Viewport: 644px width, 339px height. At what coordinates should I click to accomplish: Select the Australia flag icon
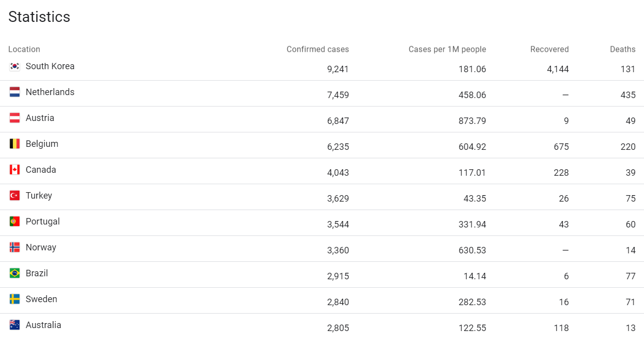[x=14, y=325]
